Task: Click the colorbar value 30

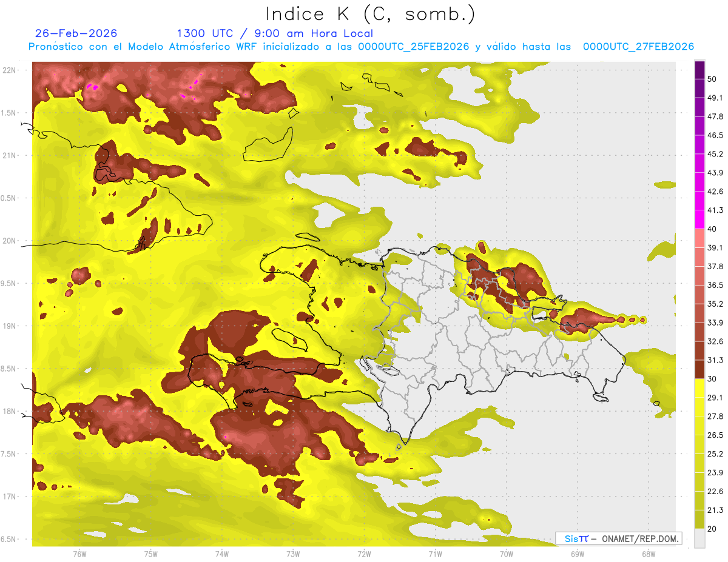Action: [x=712, y=379]
